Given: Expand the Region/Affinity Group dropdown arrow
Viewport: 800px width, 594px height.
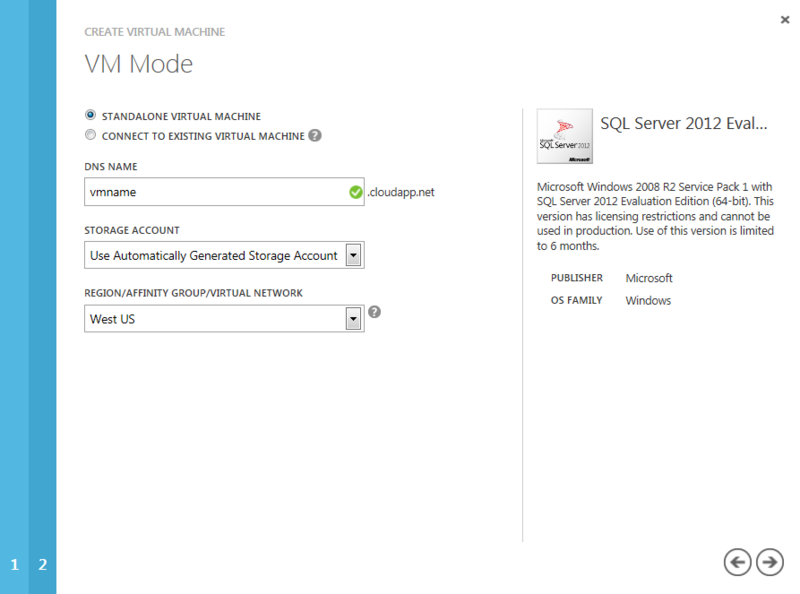Looking at the screenshot, I should tap(354, 318).
